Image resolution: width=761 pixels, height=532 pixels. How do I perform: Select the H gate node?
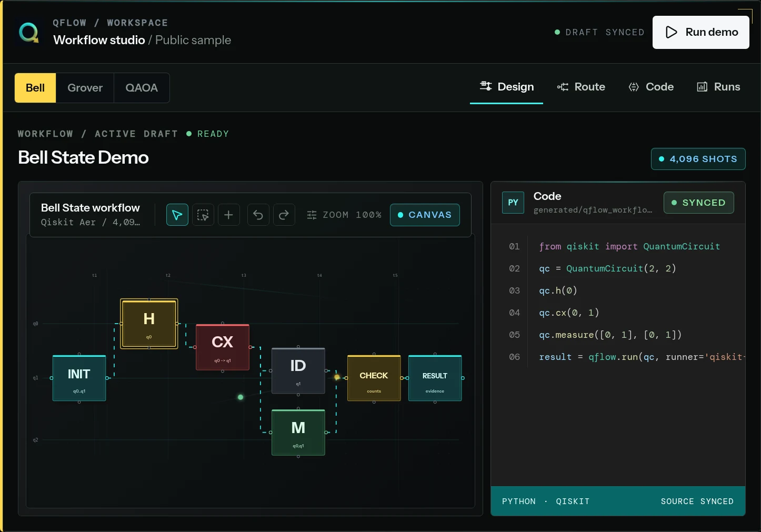(149, 324)
